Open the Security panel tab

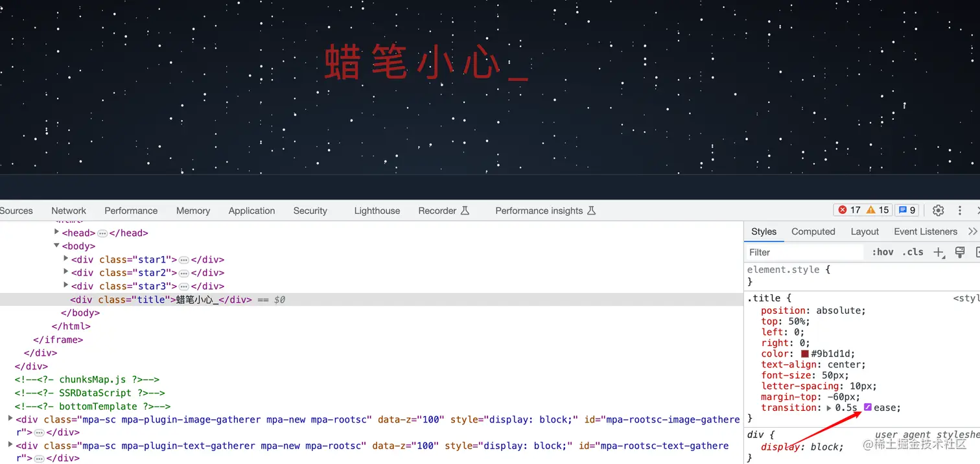pos(310,211)
